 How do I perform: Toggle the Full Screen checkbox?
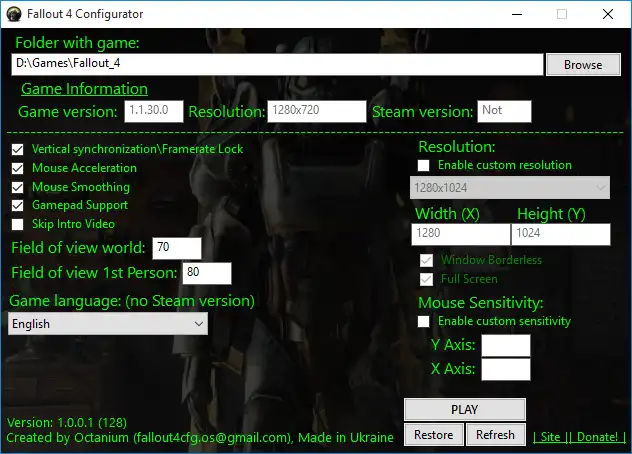click(426, 279)
